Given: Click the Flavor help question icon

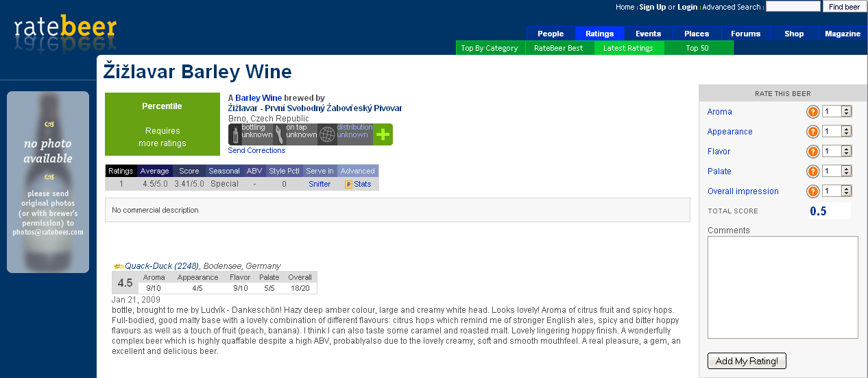Looking at the screenshot, I should (812, 152).
